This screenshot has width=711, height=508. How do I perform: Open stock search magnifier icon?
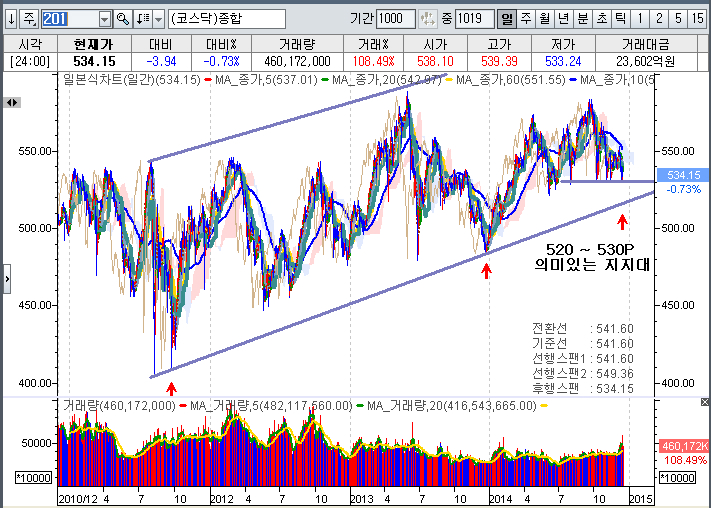pos(123,19)
